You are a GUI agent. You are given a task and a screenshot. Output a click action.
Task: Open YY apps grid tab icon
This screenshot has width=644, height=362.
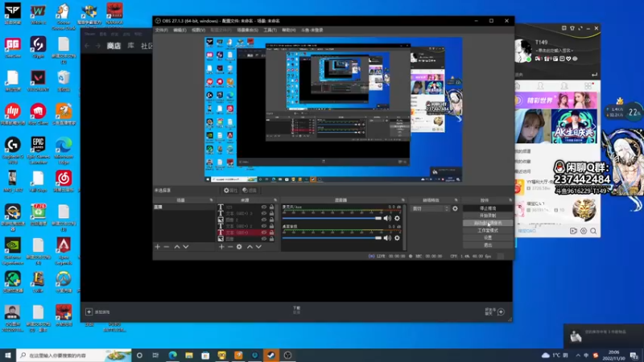coord(588,85)
